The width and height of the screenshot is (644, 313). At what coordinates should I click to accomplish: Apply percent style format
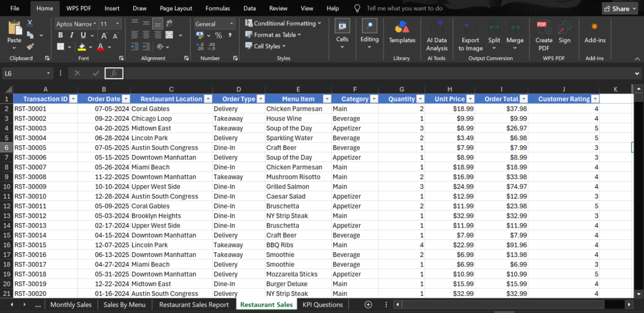pyautogui.click(x=218, y=35)
